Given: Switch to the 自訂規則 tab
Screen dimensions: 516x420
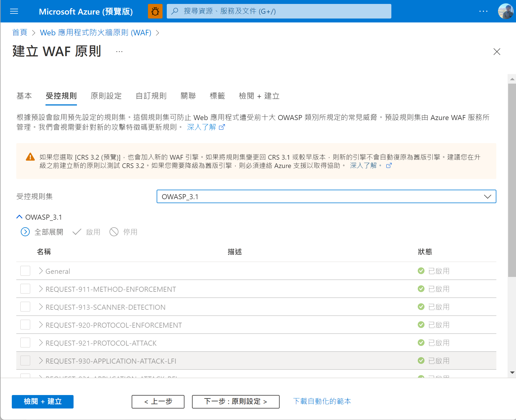Looking at the screenshot, I should pyautogui.click(x=151, y=96).
